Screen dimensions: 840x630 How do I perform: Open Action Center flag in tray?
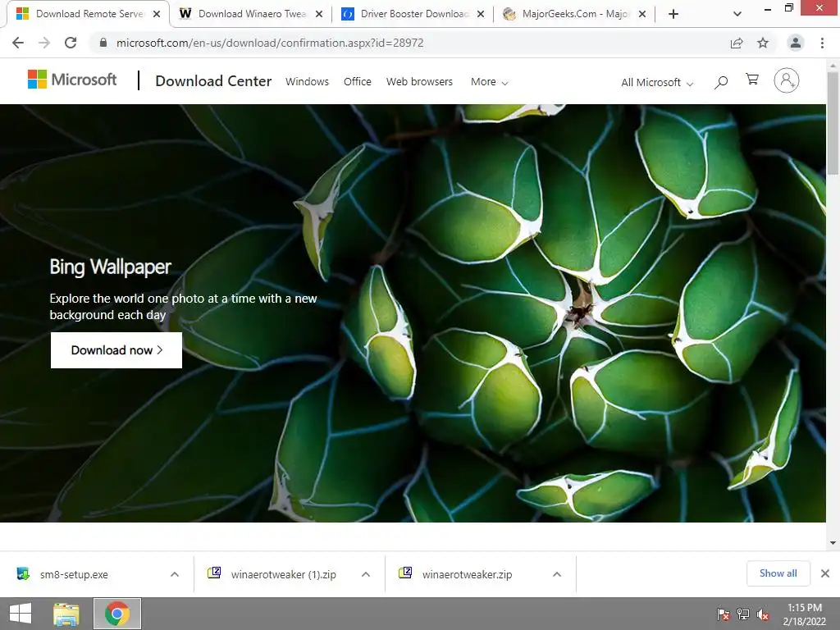pyautogui.click(x=724, y=614)
